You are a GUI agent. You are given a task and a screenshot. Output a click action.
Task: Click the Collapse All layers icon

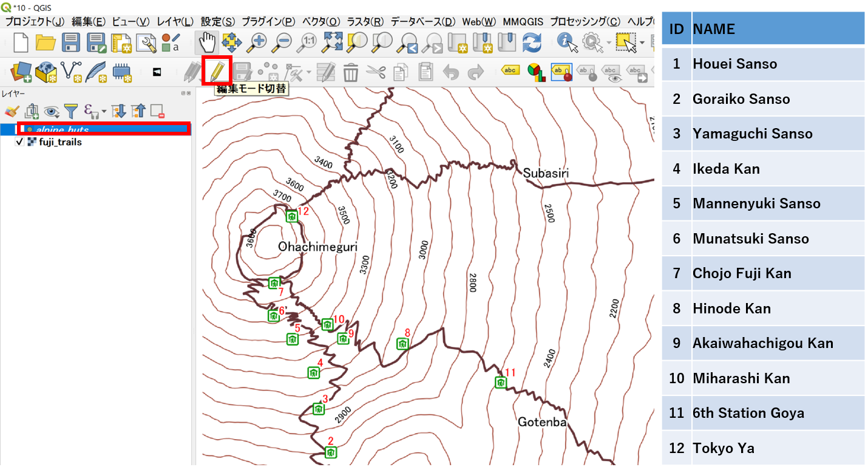click(139, 111)
